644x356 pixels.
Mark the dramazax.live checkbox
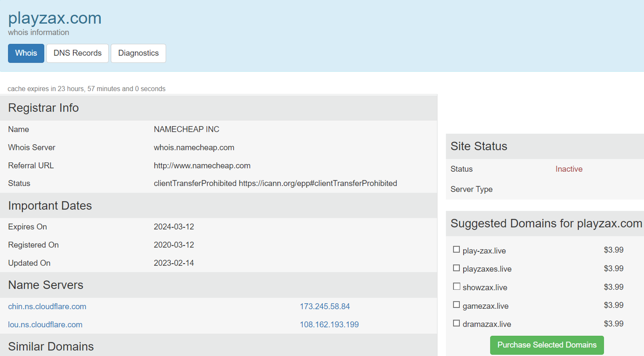[456, 323]
